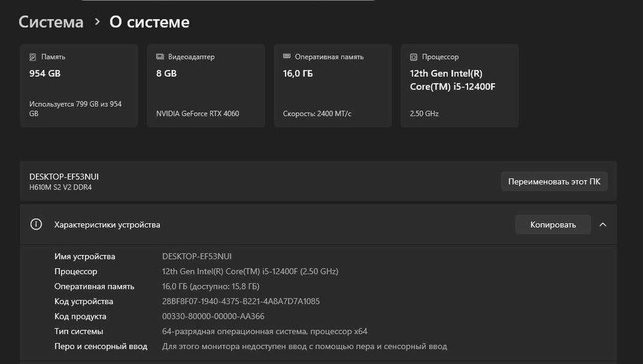Viewport: 643px width, 364px height.
Task: Select 'NVIDIA GeForce RTX 4060' text
Action: (197, 114)
